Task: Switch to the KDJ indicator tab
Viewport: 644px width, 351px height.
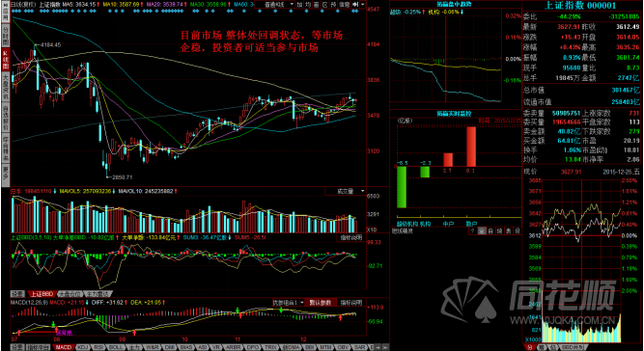Action: (83, 347)
